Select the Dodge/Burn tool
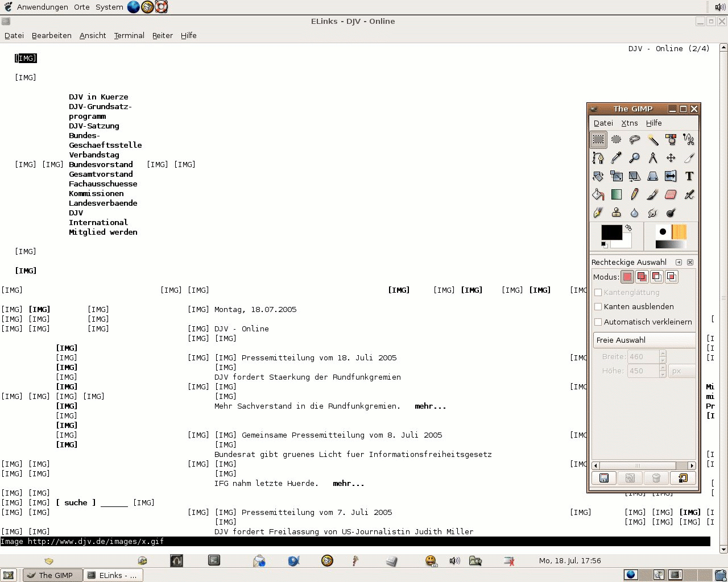728x582 pixels. (671, 213)
